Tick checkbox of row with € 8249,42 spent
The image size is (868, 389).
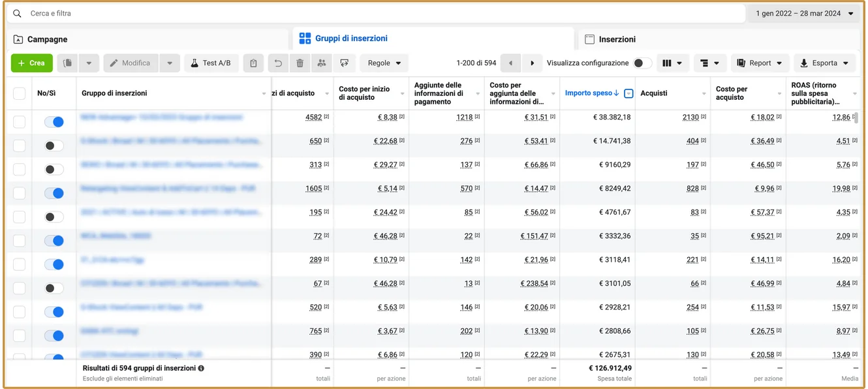click(x=19, y=193)
